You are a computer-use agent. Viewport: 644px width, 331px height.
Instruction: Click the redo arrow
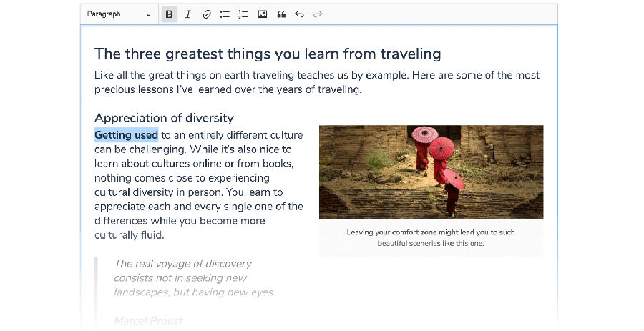coord(318,14)
